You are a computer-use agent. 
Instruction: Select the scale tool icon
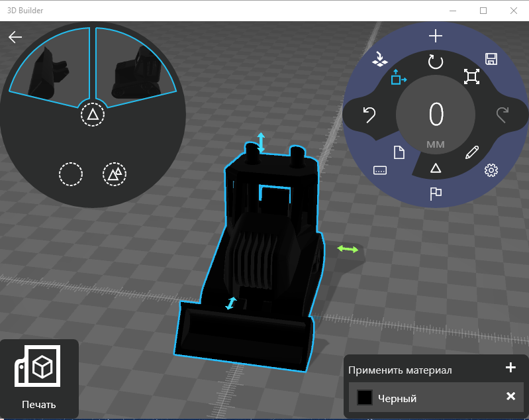tap(471, 77)
